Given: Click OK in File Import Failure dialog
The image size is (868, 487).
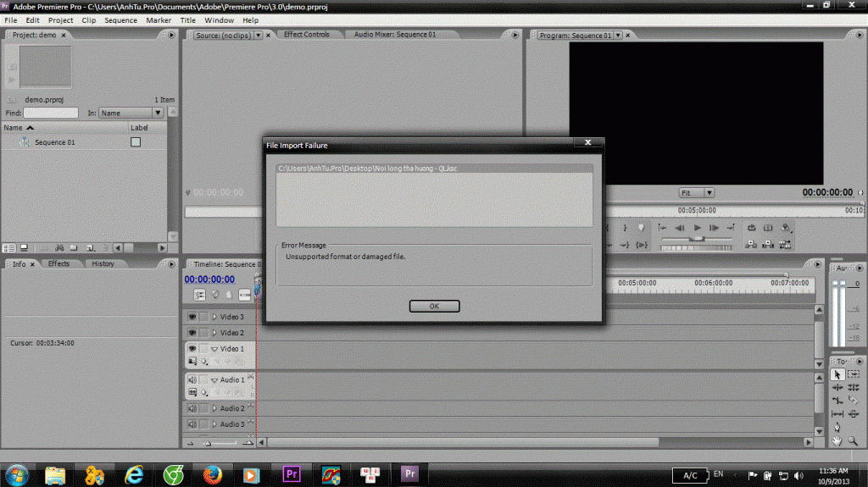Looking at the screenshot, I should [434, 306].
